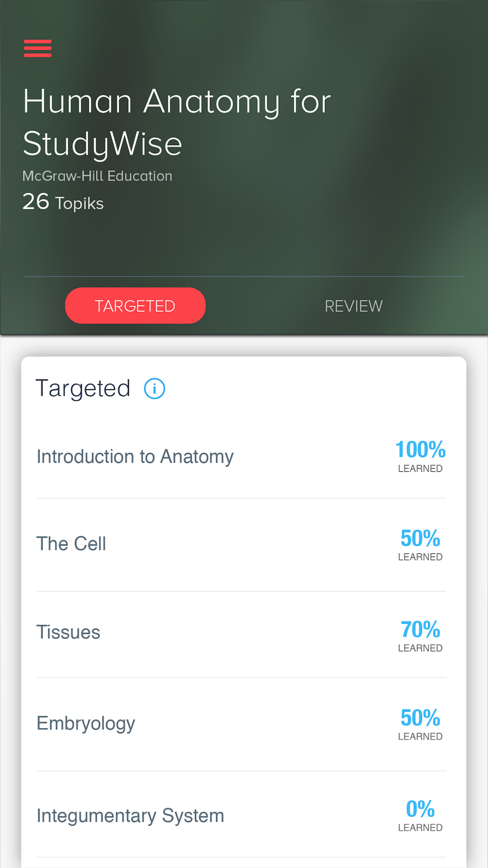Select the TARGETED tab

[135, 306]
